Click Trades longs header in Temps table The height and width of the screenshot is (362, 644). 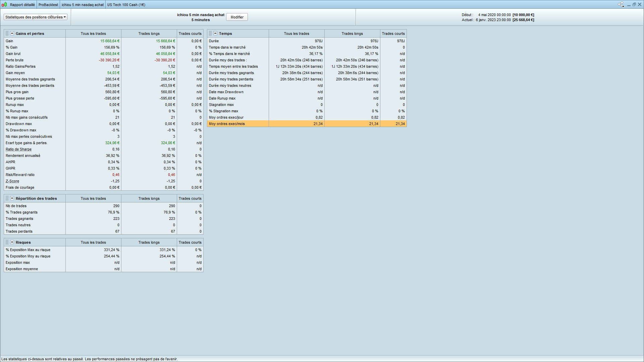[x=352, y=34]
